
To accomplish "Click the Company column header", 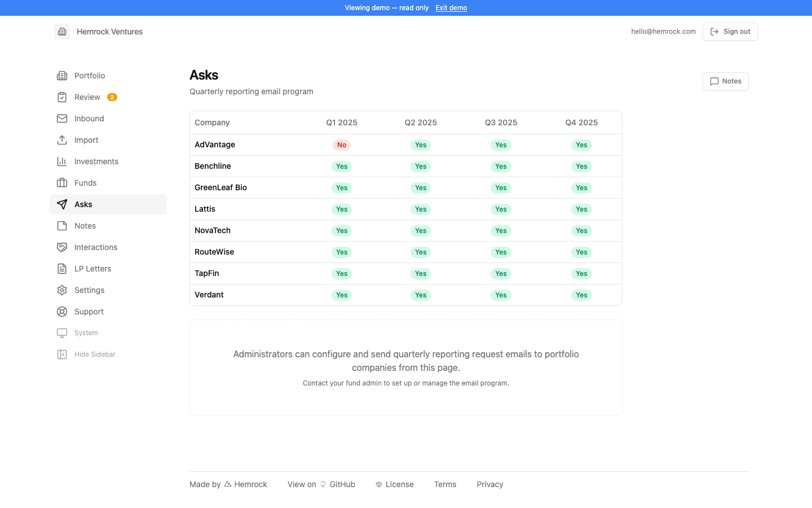I will click(x=212, y=122).
